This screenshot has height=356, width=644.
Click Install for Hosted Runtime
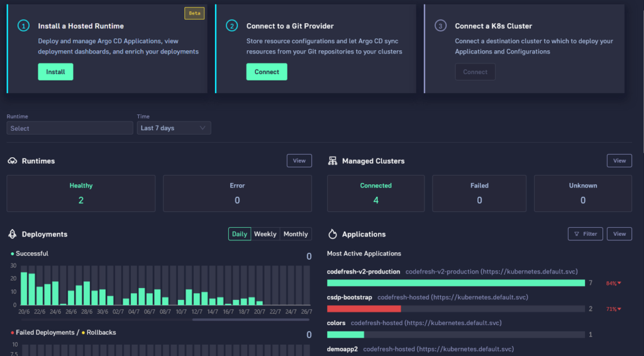click(x=55, y=72)
